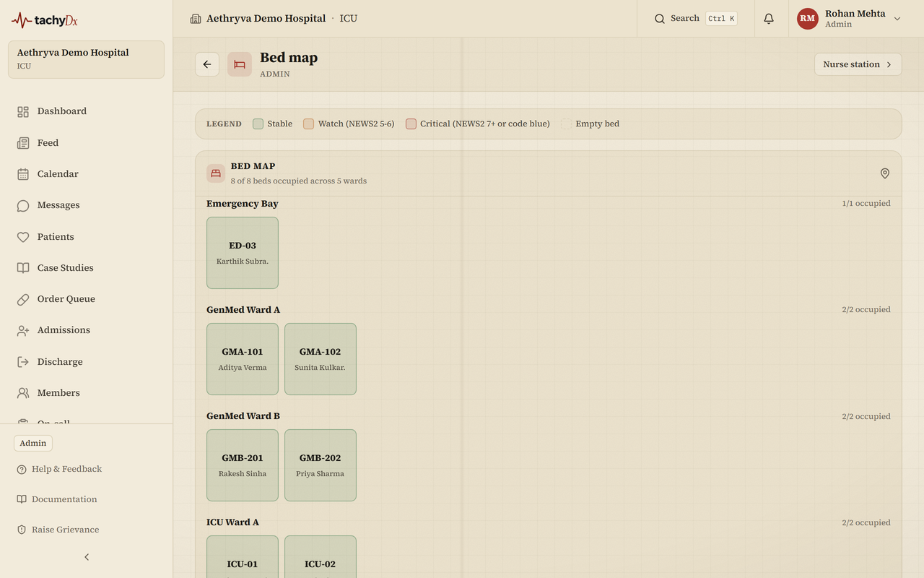Open the Messages chat bubble icon
This screenshot has width=924, height=578.
click(23, 205)
